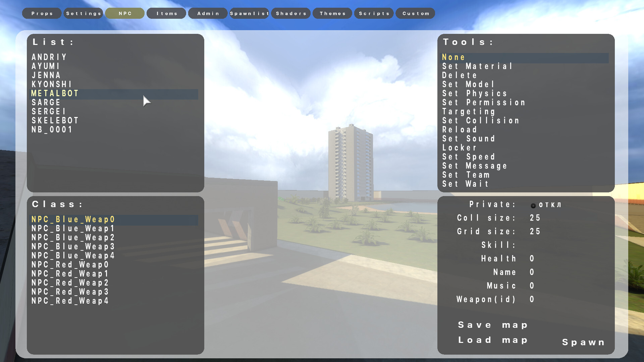Select KYONSHI from the list

[52, 84]
